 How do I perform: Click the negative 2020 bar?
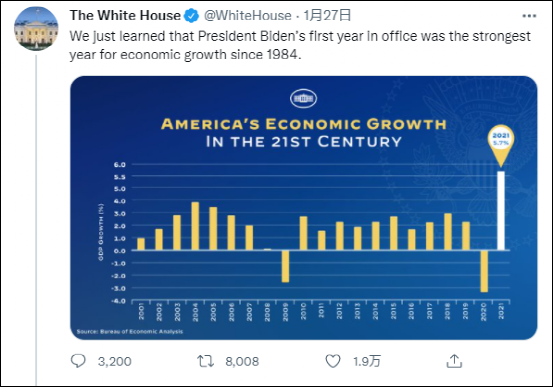pyautogui.click(x=484, y=271)
